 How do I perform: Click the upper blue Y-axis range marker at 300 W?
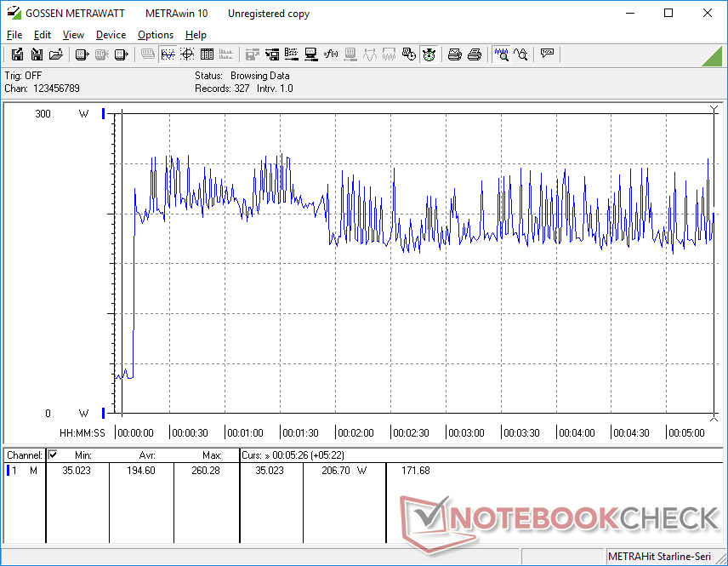104,113
